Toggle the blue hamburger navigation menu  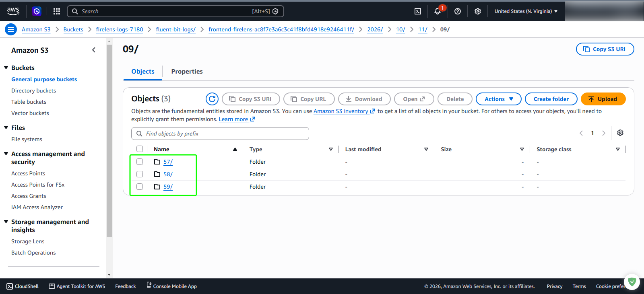(11, 29)
